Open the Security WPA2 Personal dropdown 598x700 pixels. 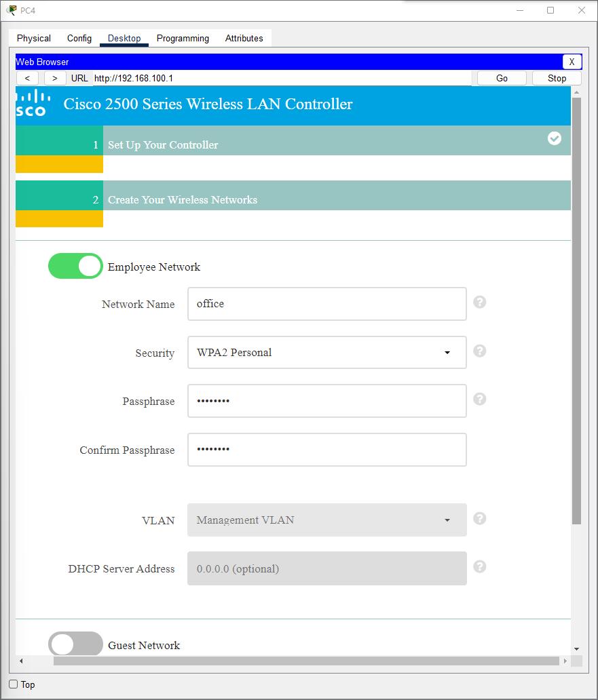[x=327, y=352]
